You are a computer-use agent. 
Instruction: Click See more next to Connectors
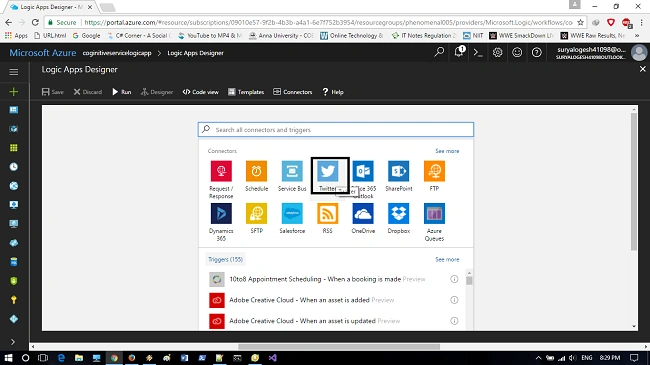point(447,151)
